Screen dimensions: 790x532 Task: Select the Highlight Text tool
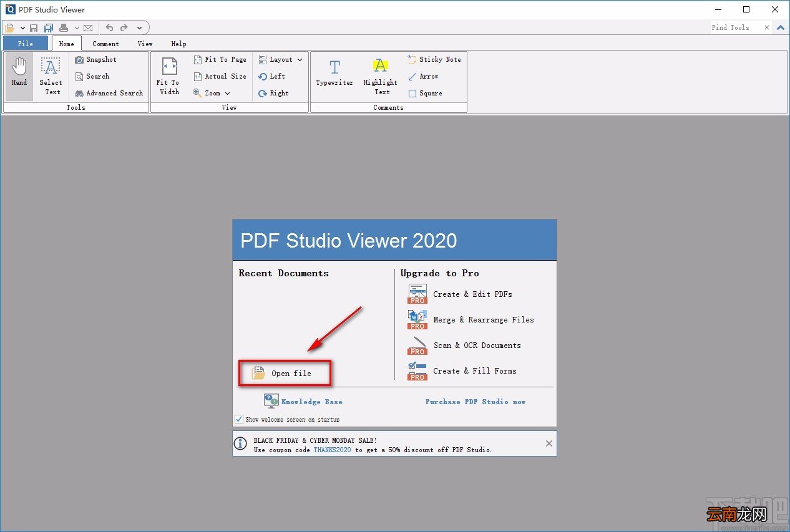tap(381, 76)
